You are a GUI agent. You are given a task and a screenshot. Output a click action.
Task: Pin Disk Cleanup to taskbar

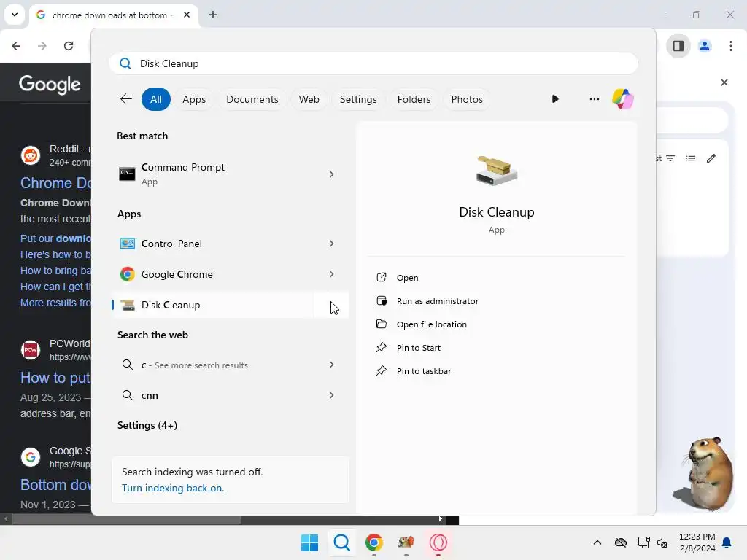tap(423, 371)
